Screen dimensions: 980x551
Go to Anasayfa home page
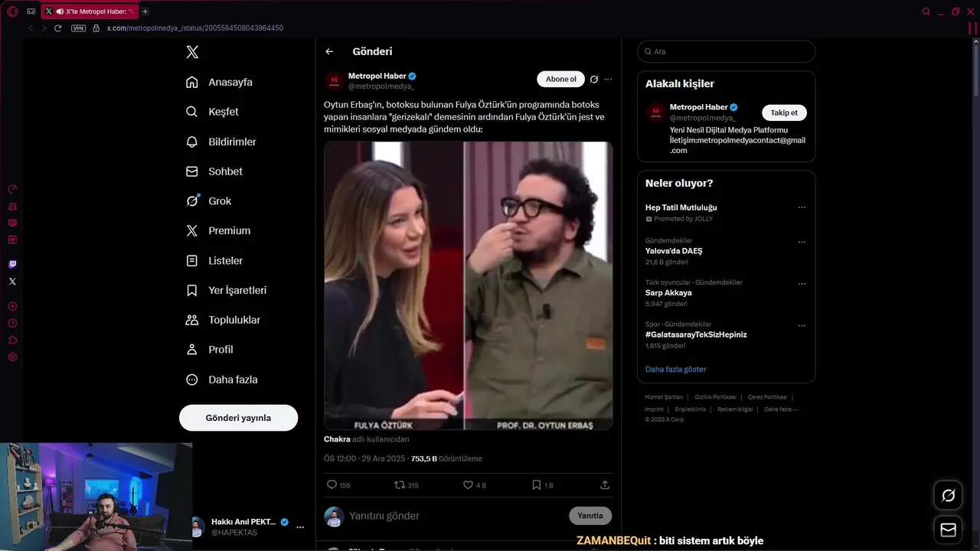point(219,82)
